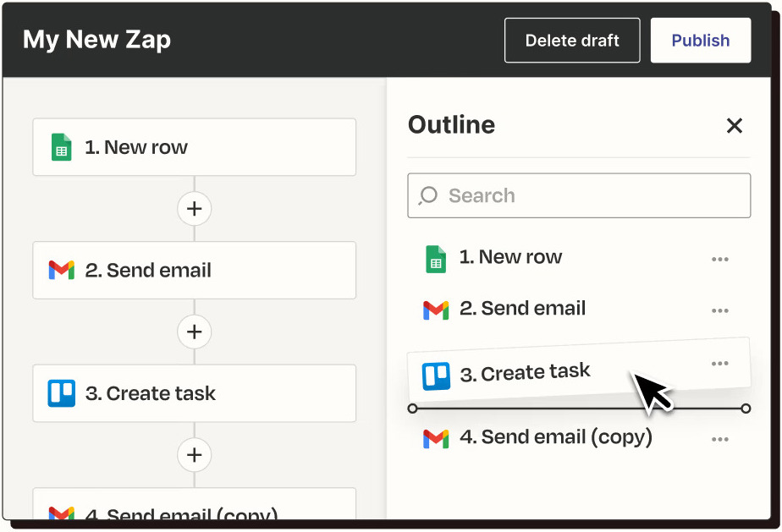
Task: Click Google Sheets icon in Outline list
Action: (435, 259)
